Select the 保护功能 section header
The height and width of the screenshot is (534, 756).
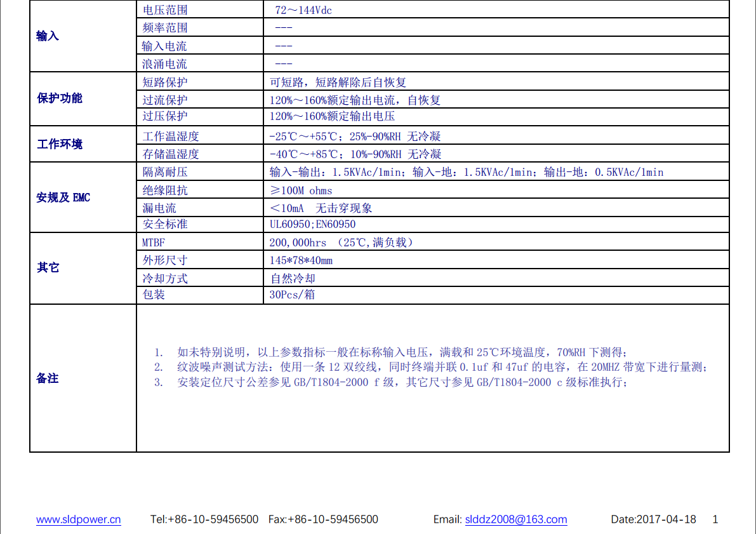click(x=60, y=98)
